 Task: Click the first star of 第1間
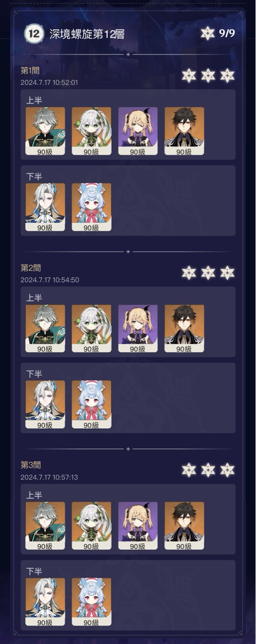[189, 75]
